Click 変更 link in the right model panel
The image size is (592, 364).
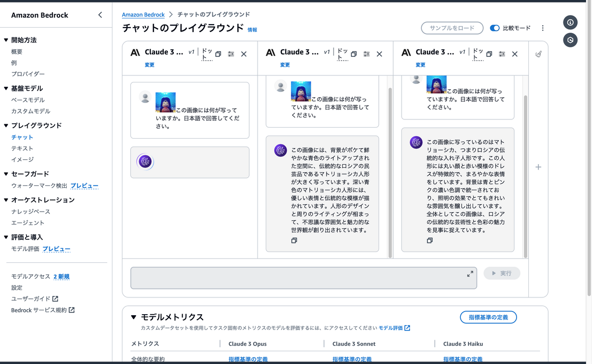click(420, 65)
